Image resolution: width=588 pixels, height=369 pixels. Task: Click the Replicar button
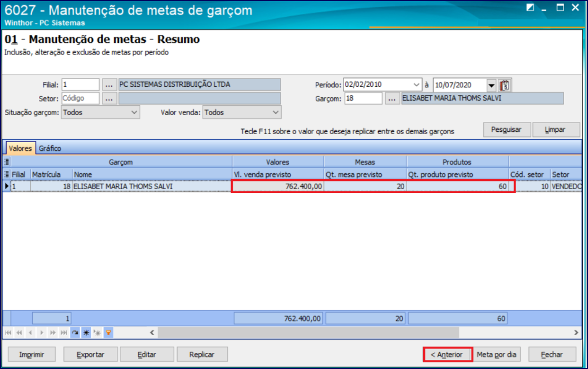coord(202,355)
